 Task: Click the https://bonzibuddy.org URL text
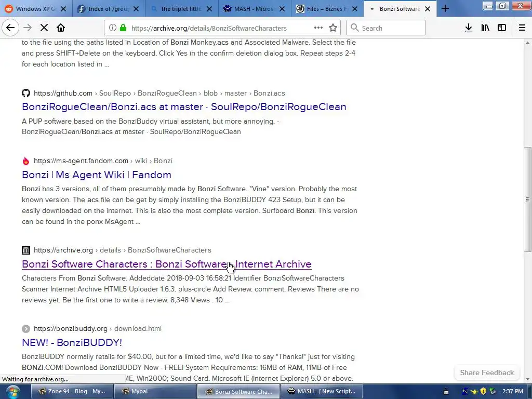click(70, 329)
